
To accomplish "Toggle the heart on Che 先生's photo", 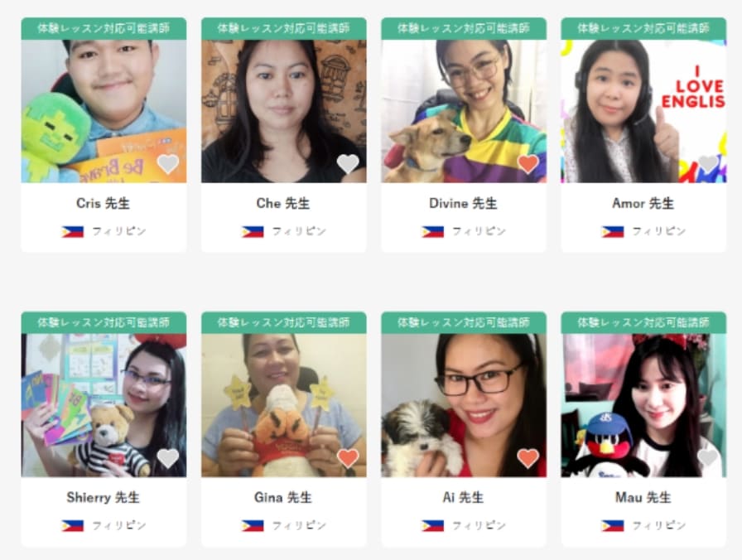I will (x=348, y=164).
